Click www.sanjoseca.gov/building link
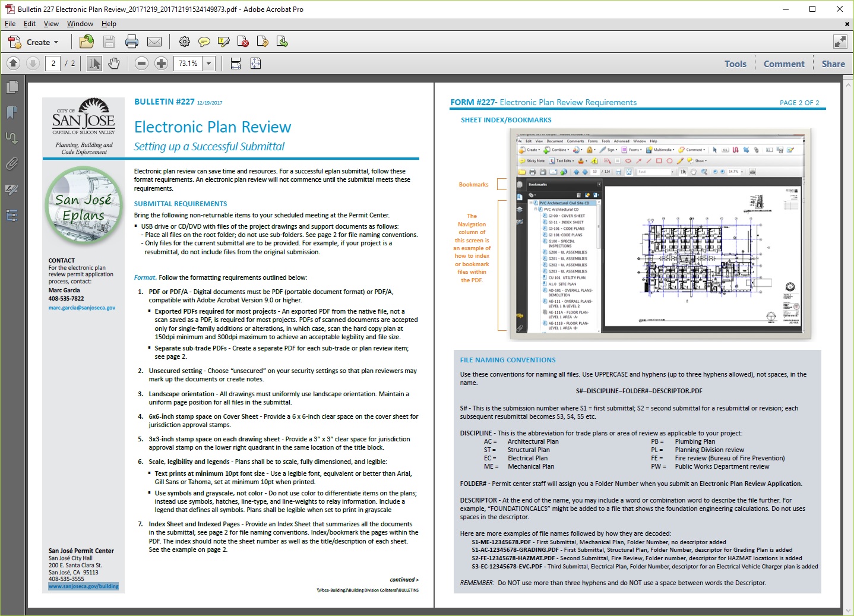Viewport: 854px width, 616px height. point(84,586)
